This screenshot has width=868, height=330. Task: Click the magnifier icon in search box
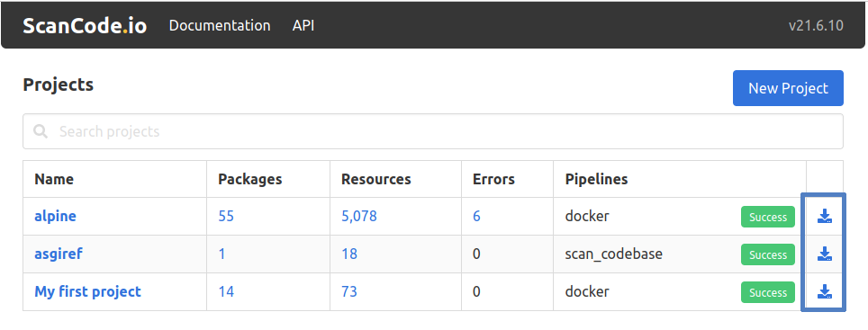pyautogui.click(x=41, y=131)
